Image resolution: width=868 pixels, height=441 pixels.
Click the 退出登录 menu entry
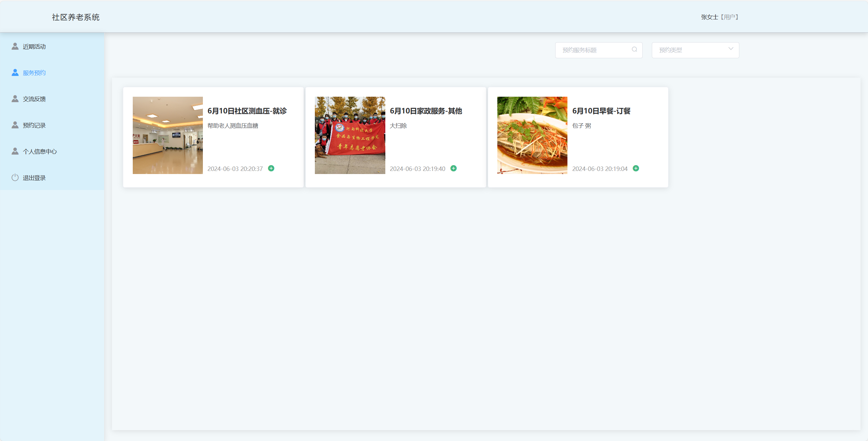(x=34, y=177)
